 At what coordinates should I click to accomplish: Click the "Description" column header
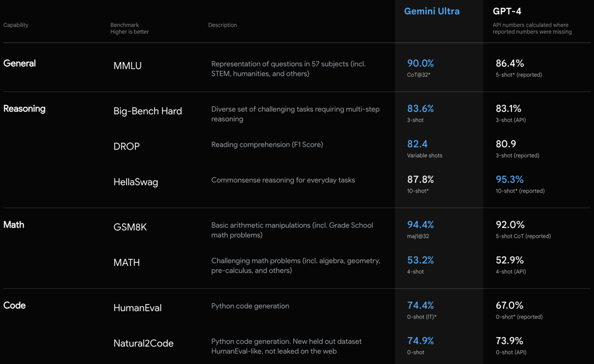tap(223, 25)
